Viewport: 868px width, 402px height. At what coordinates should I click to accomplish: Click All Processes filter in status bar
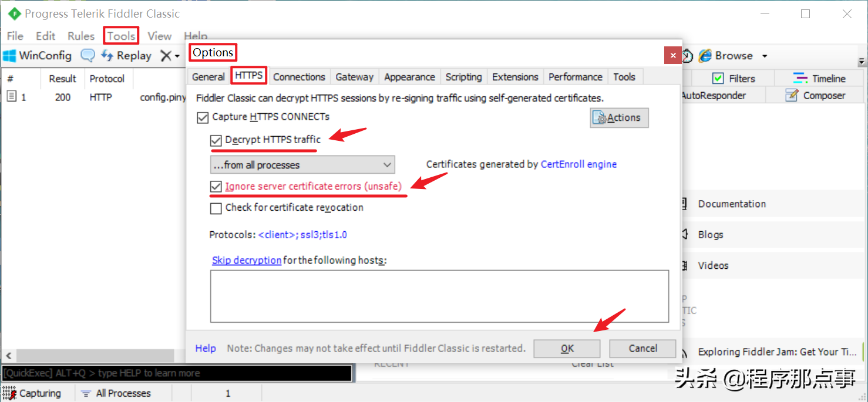(x=116, y=393)
